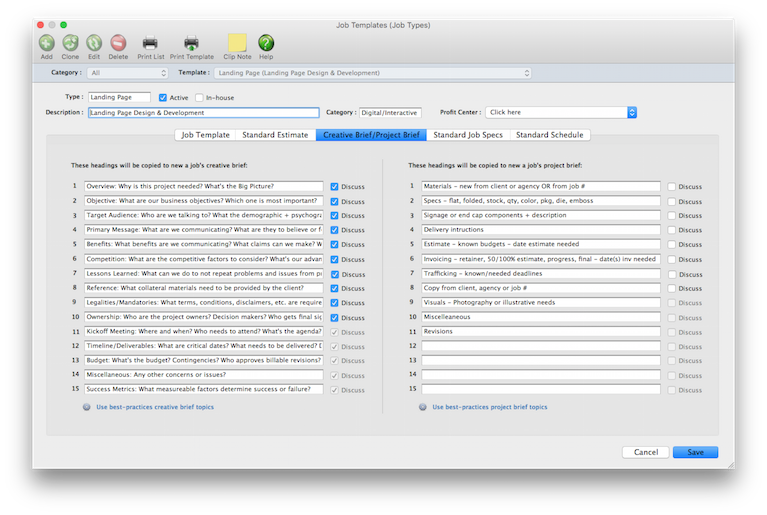Viewport: 767px width, 515px height.
Task: Check Discuss for project brief Materials heading
Action: [671, 186]
